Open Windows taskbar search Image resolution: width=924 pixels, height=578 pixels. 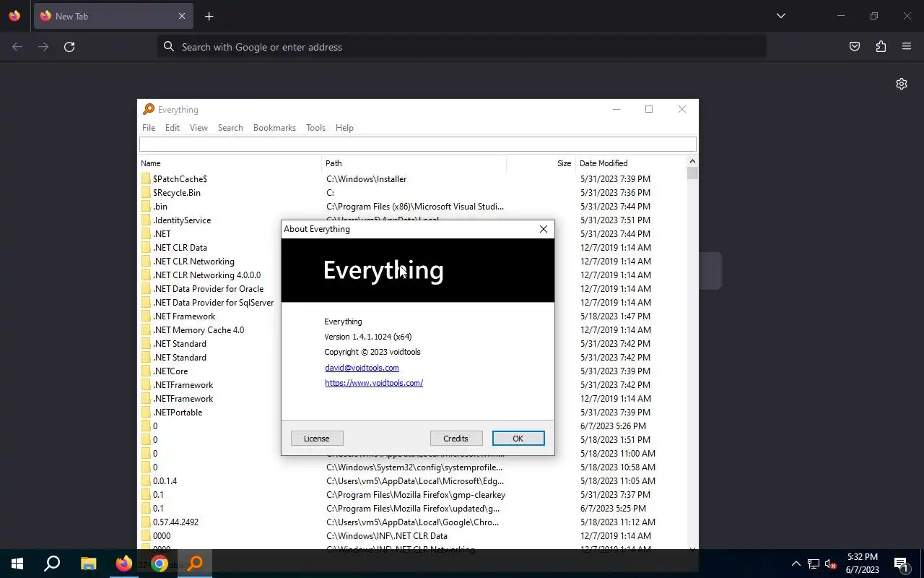pyautogui.click(x=52, y=564)
